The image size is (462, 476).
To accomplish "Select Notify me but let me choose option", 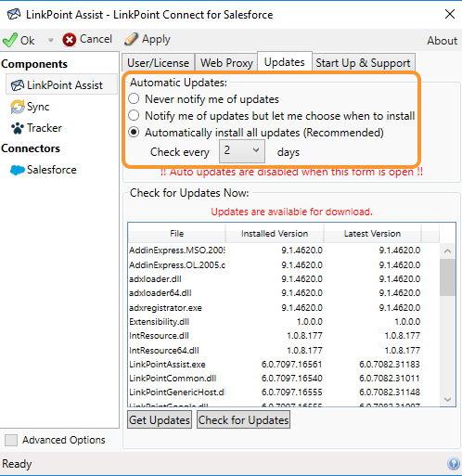I will click(x=134, y=115).
